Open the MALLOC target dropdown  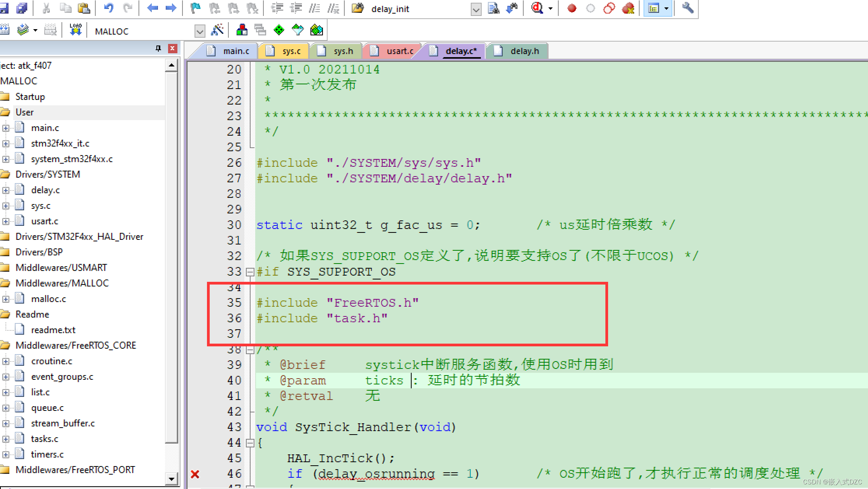pos(200,31)
